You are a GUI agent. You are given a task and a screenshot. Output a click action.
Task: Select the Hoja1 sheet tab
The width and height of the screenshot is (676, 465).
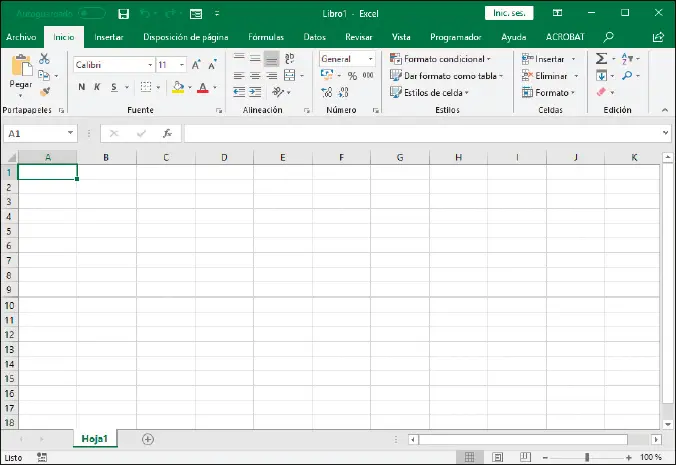click(x=95, y=439)
